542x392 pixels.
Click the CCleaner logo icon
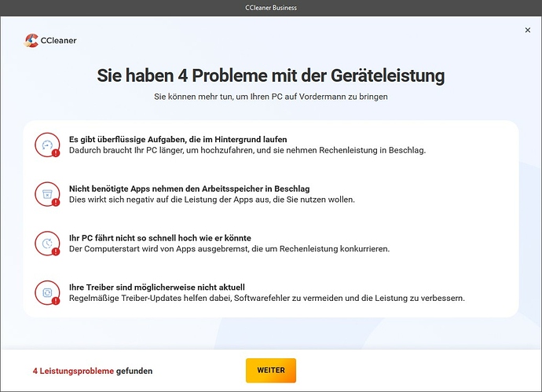tap(31, 40)
